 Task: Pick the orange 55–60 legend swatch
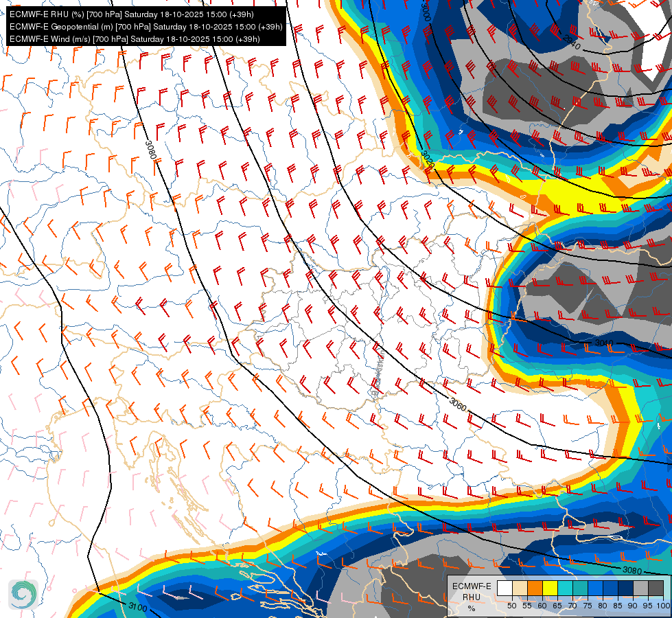tap(535, 588)
